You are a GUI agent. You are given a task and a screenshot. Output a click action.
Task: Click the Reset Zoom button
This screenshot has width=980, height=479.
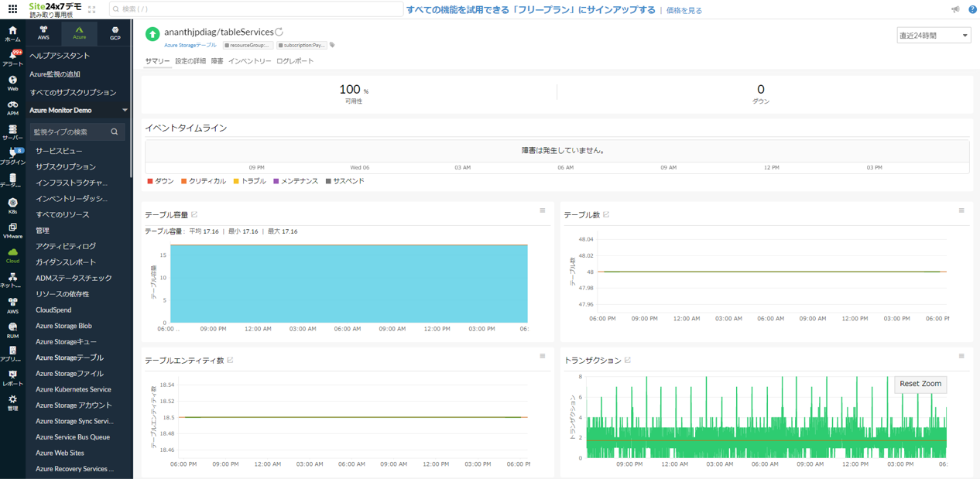point(920,384)
